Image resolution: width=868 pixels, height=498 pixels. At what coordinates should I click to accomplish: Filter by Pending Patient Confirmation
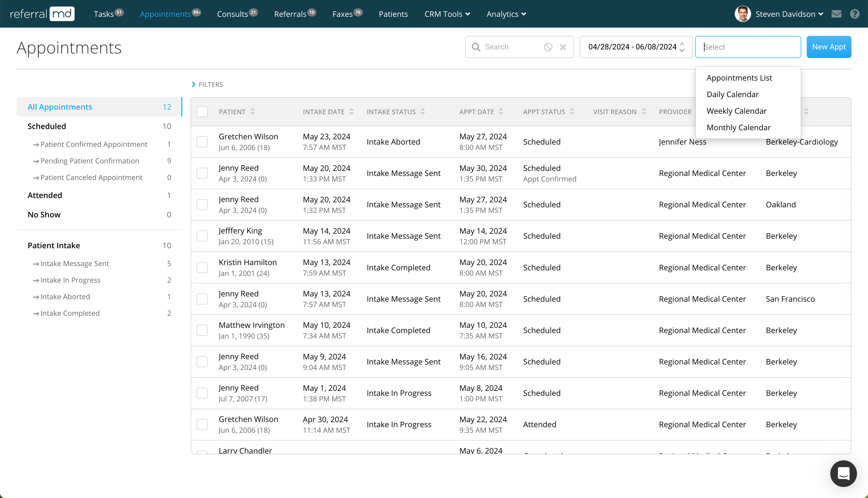click(90, 161)
